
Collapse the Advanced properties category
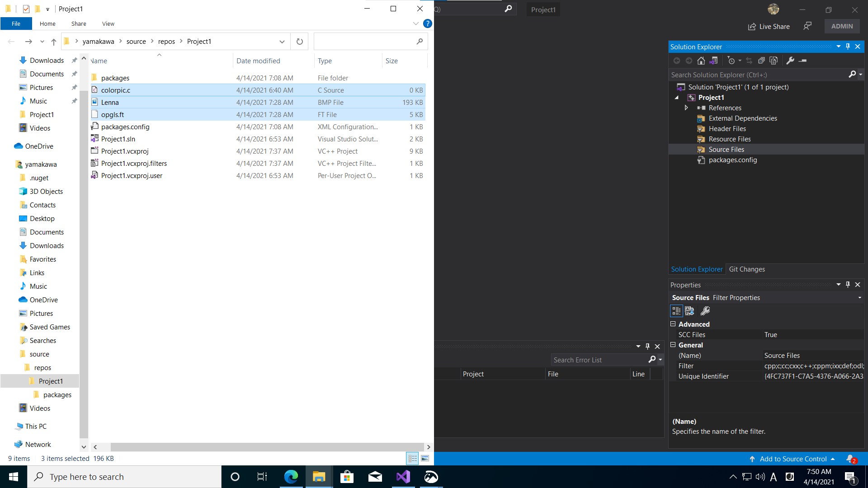tap(673, 324)
